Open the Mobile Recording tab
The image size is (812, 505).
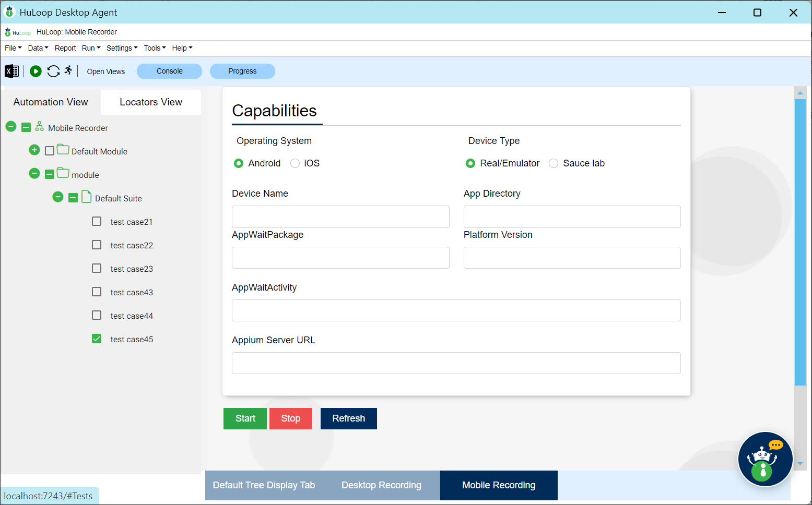point(499,485)
